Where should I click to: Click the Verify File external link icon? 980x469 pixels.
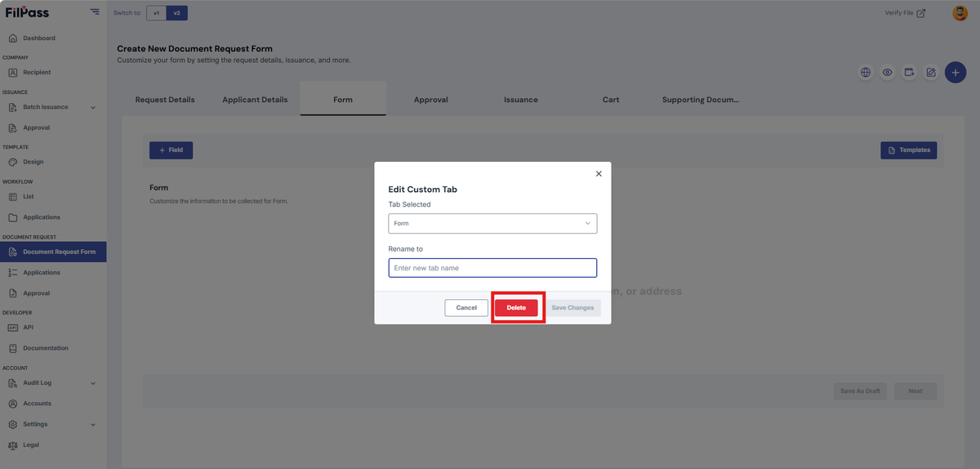pyautogui.click(x=921, y=13)
